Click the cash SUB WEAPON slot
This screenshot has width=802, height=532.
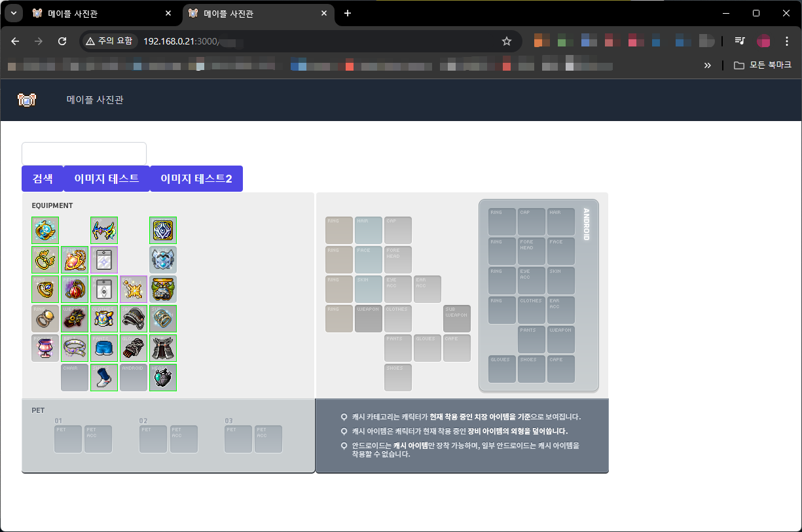[x=457, y=319]
